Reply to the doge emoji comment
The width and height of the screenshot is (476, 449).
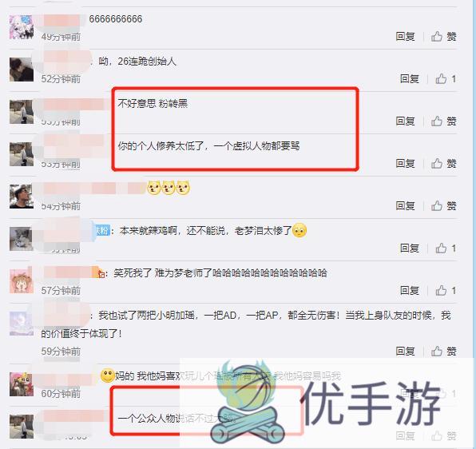click(405, 206)
